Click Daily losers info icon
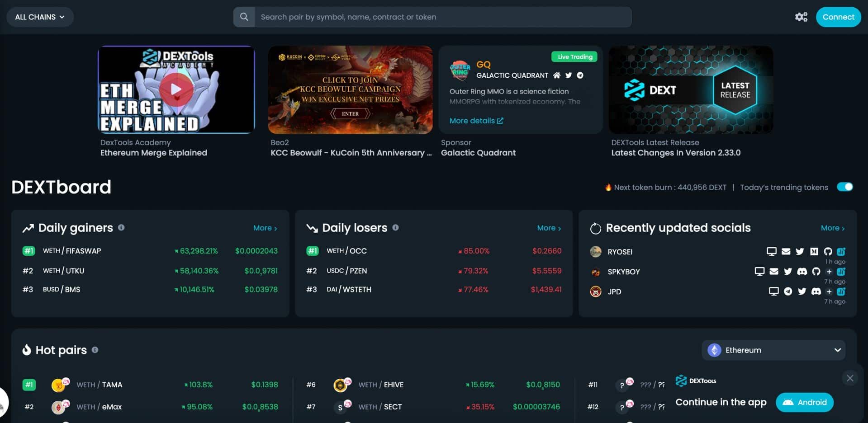The height and width of the screenshot is (423, 868). [x=395, y=227]
